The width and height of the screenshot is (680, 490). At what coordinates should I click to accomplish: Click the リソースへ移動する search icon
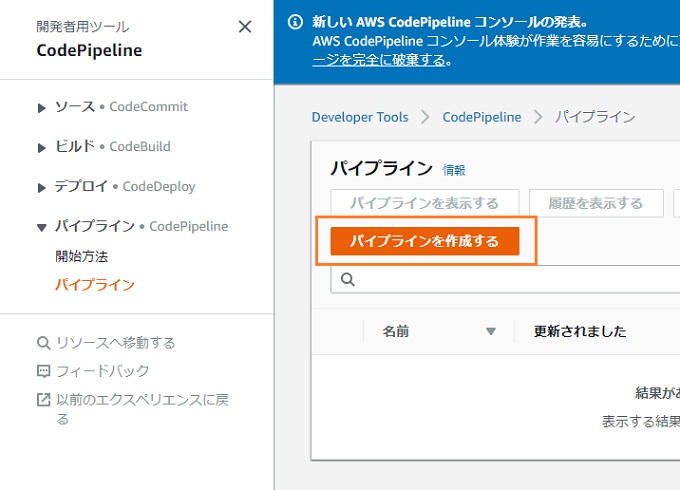click(43, 343)
